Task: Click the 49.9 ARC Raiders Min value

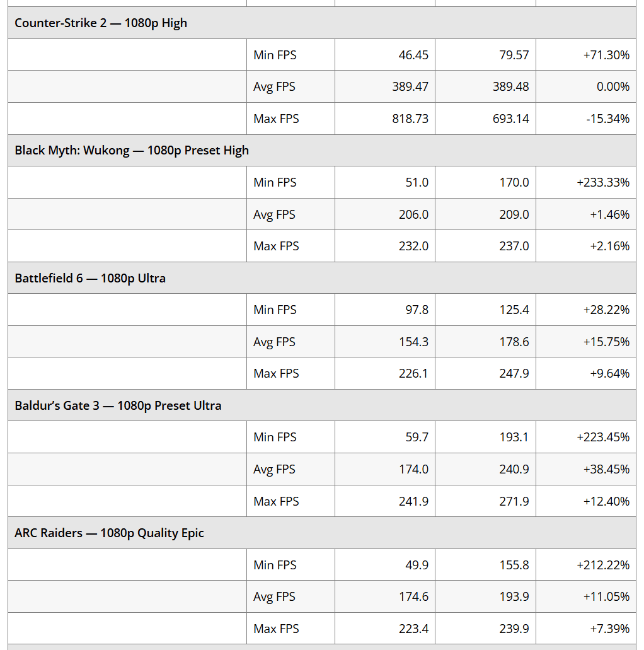Action: (417, 565)
